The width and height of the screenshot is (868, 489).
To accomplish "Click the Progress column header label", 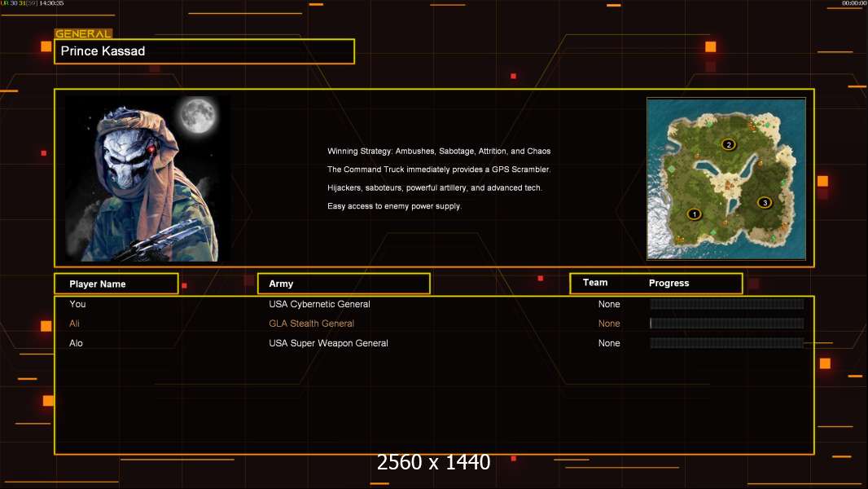I will click(x=669, y=283).
